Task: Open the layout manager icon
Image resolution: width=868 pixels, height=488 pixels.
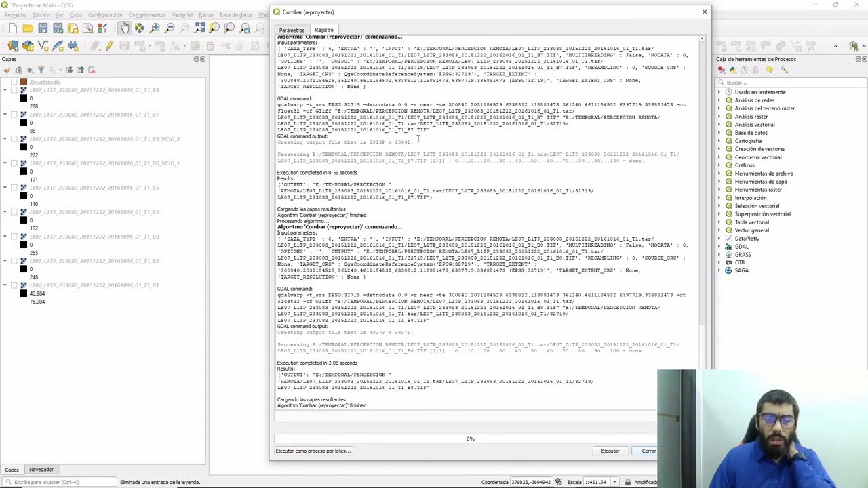Action: point(87,28)
